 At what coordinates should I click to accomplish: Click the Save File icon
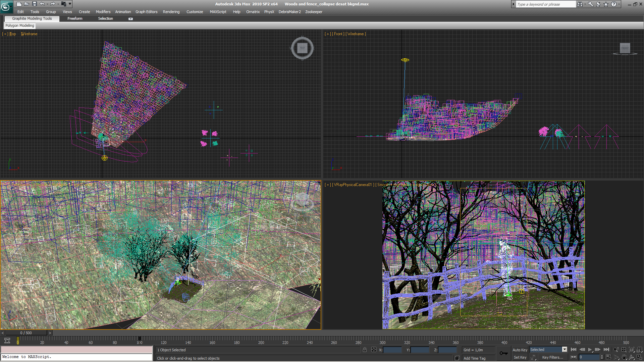tap(34, 4)
